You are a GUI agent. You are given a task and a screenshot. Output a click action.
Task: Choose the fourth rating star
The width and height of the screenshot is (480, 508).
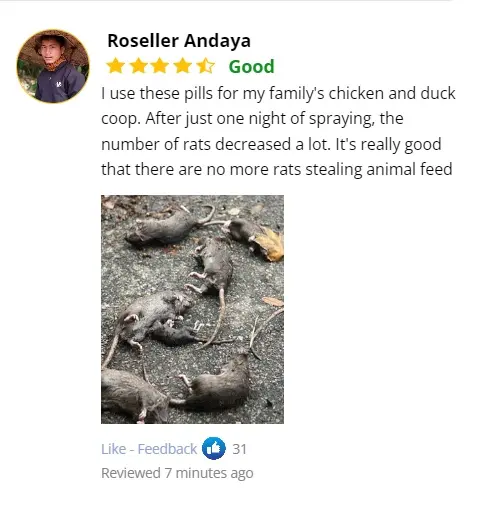pyautogui.click(x=183, y=66)
